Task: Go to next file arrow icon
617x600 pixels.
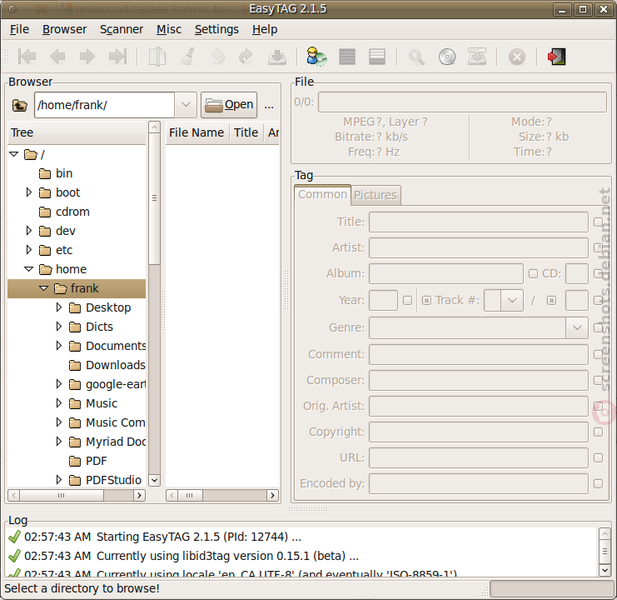Action: [87, 57]
